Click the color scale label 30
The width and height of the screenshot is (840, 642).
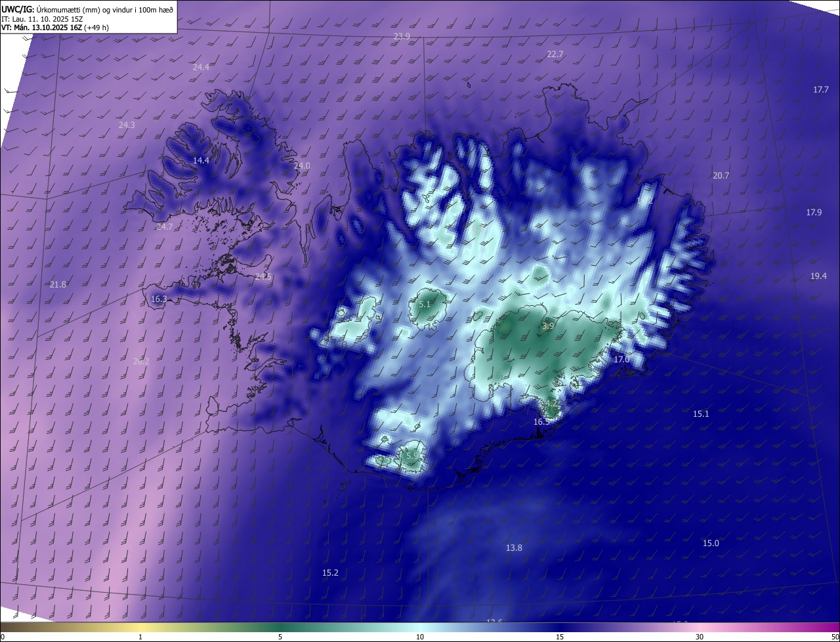[x=700, y=637]
